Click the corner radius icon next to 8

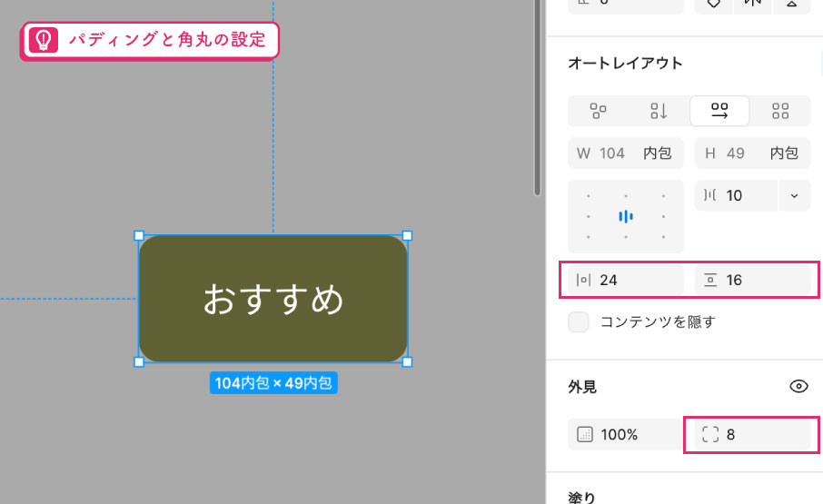pos(710,434)
